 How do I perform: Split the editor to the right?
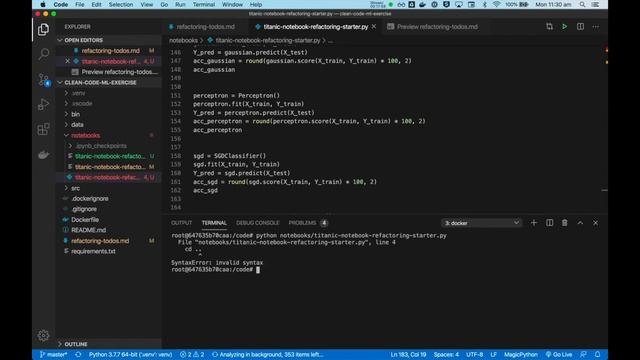tap(580, 27)
